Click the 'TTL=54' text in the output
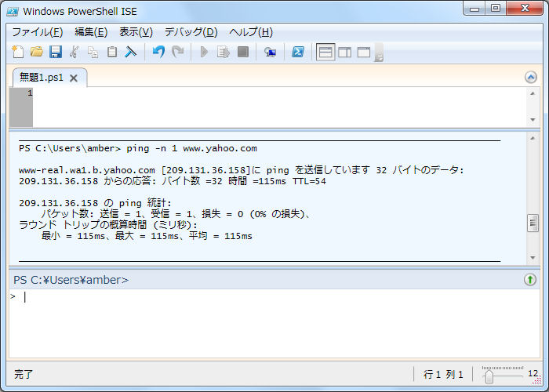Viewport: 549px width, 392px height. click(x=309, y=181)
